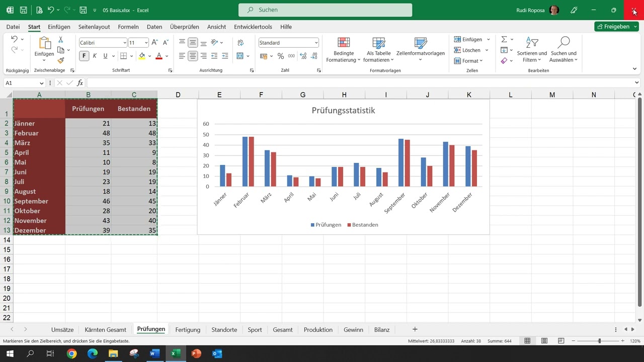Open Bedingte Formatierung dropdown
644x362 pixels.
click(344, 49)
